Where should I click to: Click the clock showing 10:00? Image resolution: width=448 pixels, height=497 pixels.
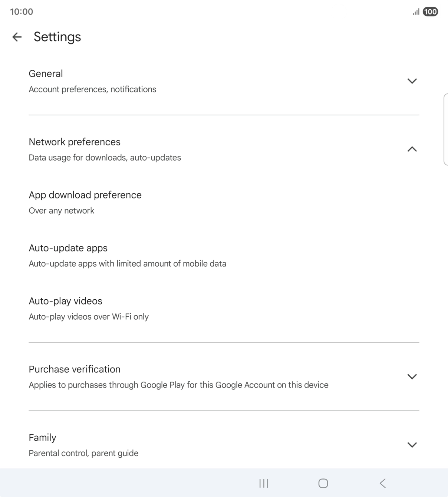[21, 11]
